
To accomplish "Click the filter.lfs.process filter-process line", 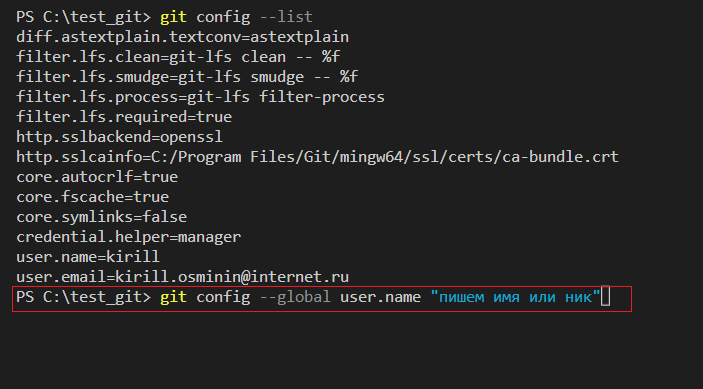I will [x=200, y=97].
